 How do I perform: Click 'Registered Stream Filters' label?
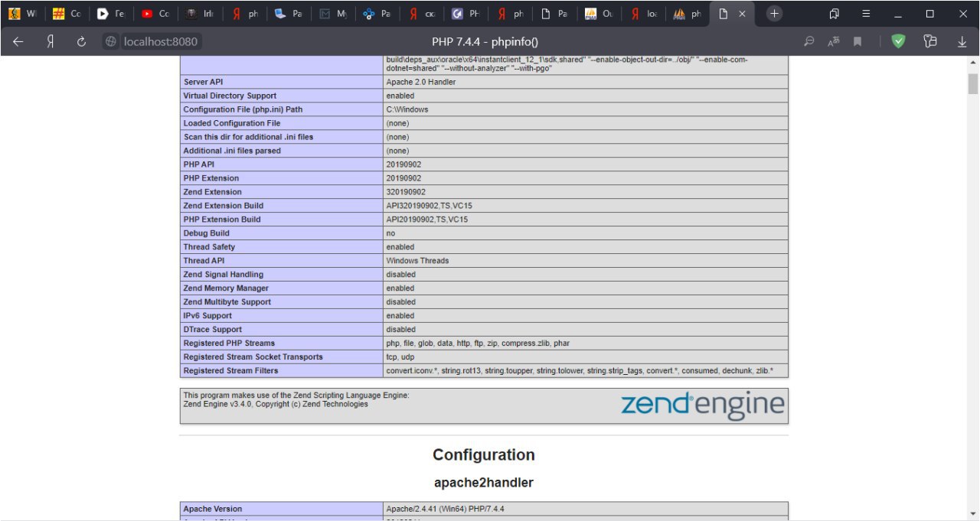230,371
